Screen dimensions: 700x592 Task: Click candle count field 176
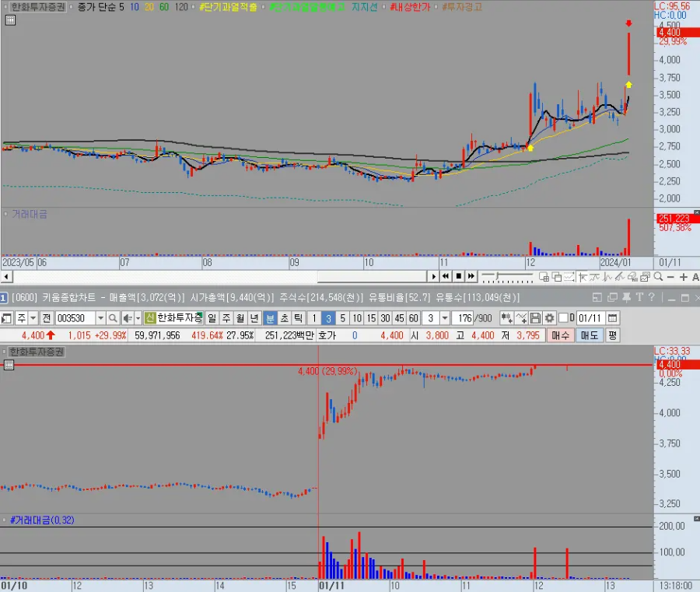click(x=463, y=318)
